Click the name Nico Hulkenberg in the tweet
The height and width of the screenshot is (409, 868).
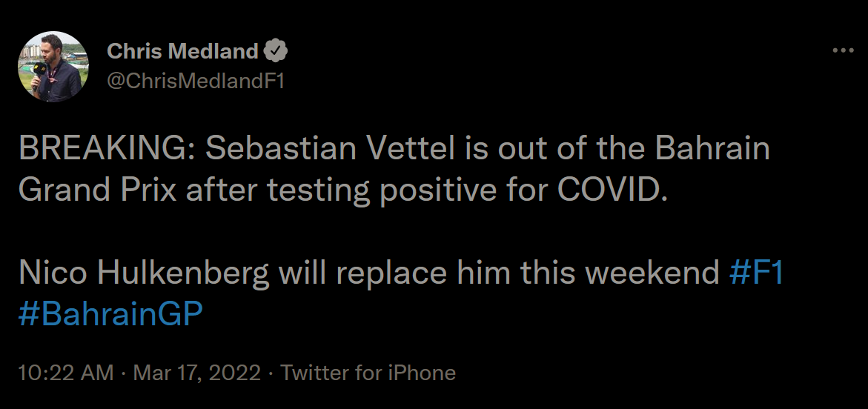click(x=143, y=273)
